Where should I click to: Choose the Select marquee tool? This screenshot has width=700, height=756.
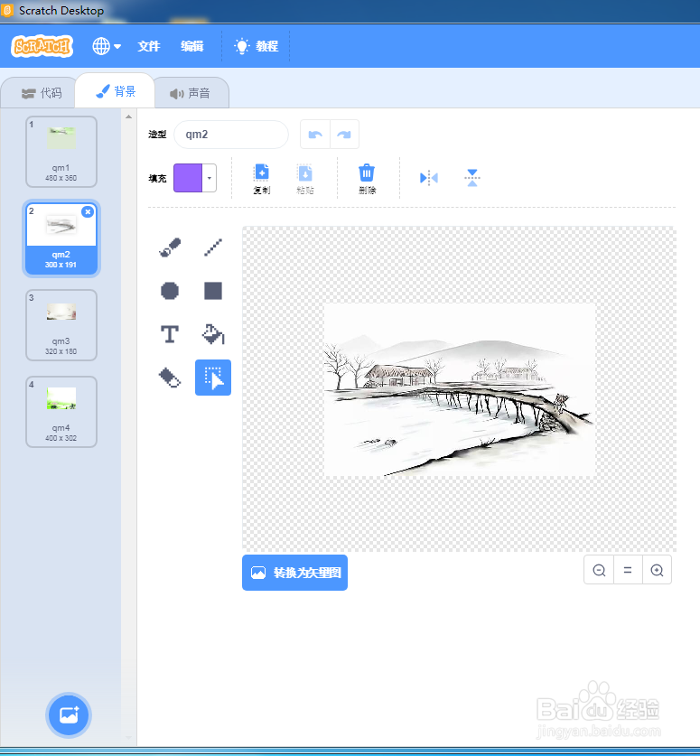coord(212,378)
